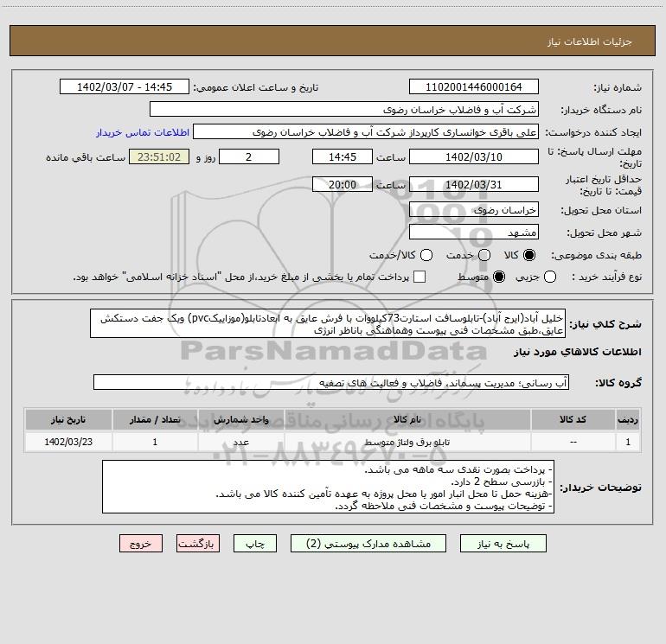Click the بازگشت back button
The width and height of the screenshot is (666, 644).
(198, 544)
